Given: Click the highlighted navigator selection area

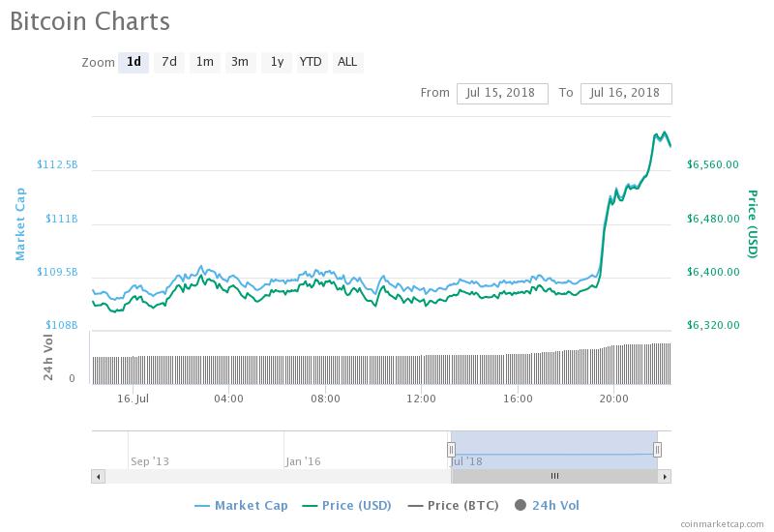Looking at the screenshot, I should 553,450.
